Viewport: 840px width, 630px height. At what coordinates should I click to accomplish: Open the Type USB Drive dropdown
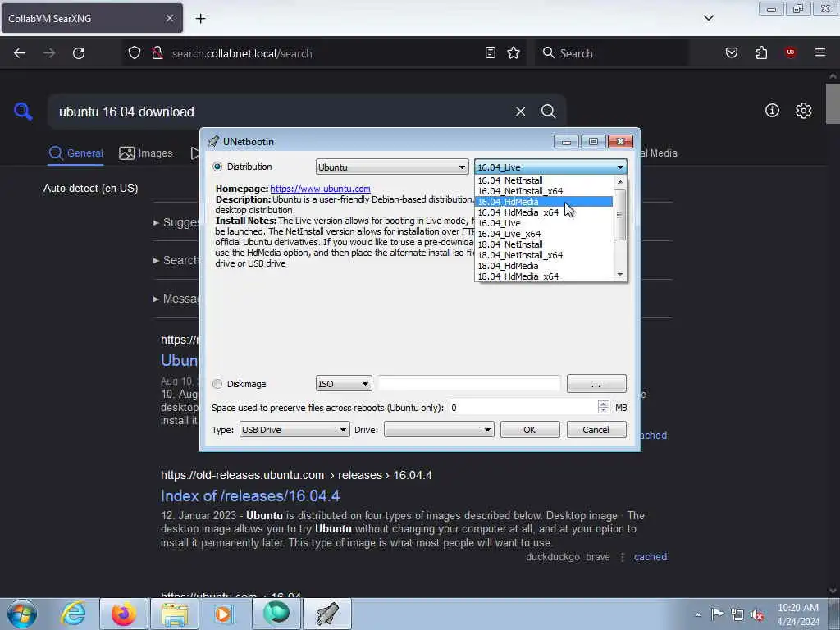[294, 430]
